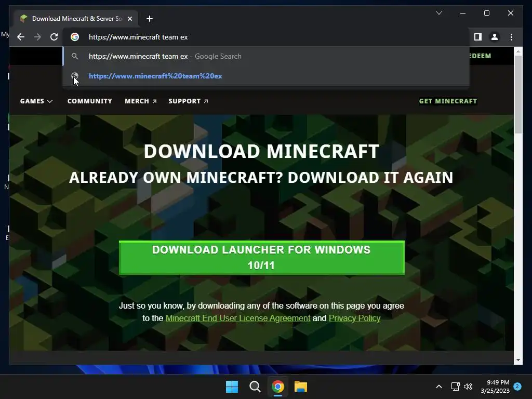Click scrollbar down arrow

518,360
